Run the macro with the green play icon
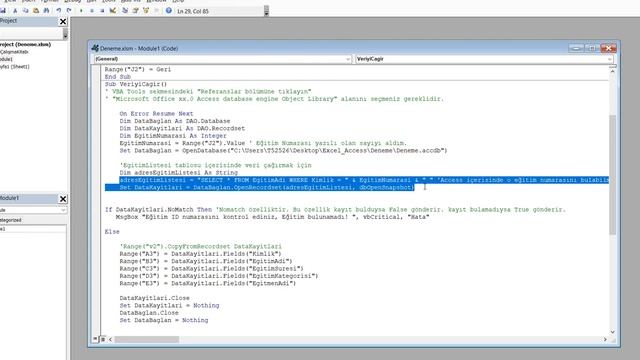The height and width of the screenshot is (360, 640). (x=81, y=11)
